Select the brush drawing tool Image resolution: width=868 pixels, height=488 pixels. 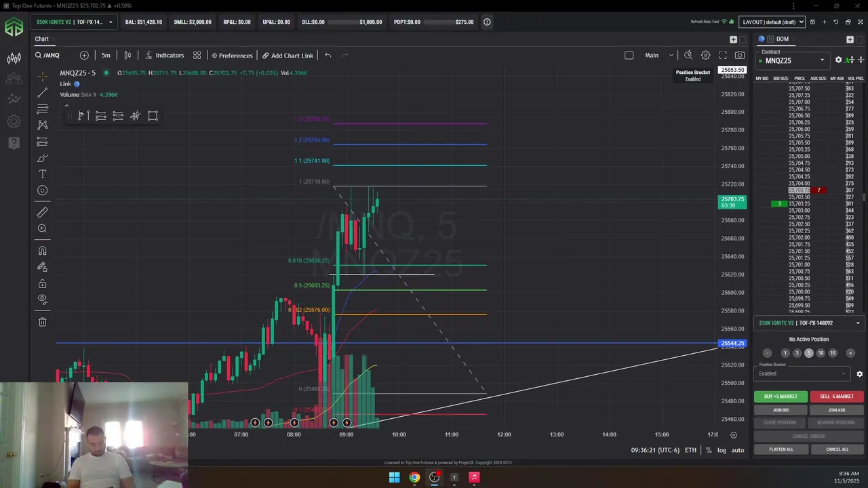click(42, 158)
